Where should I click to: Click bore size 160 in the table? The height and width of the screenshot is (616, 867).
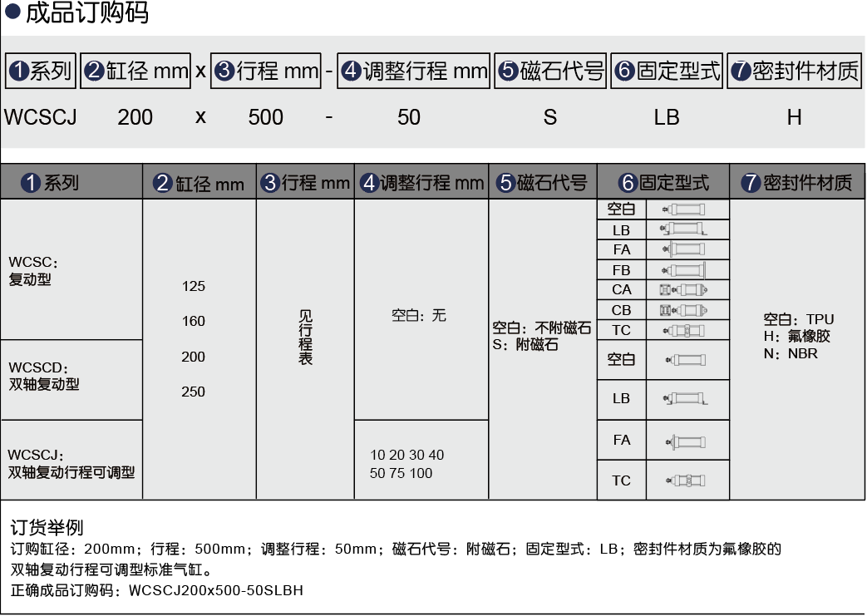click(194, 321)
